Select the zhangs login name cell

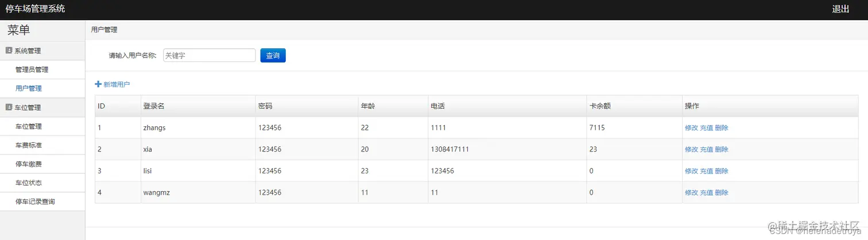(197, 128)
